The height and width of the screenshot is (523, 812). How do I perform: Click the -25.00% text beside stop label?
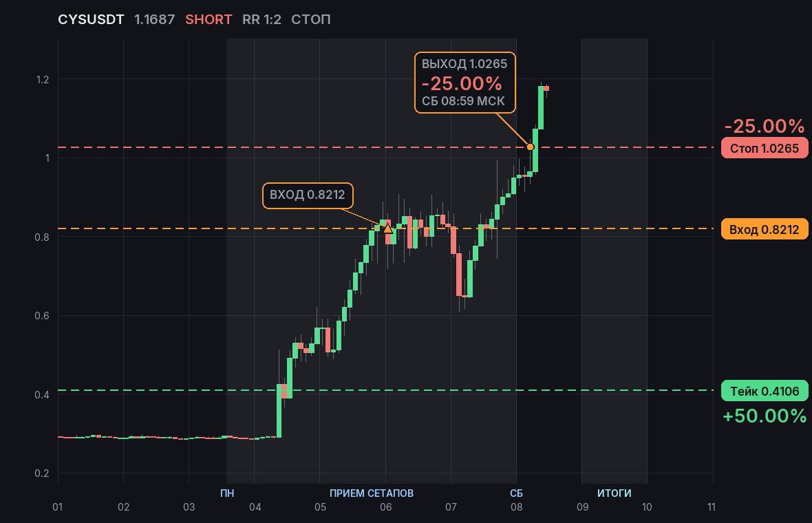click(x=765, y=126)
